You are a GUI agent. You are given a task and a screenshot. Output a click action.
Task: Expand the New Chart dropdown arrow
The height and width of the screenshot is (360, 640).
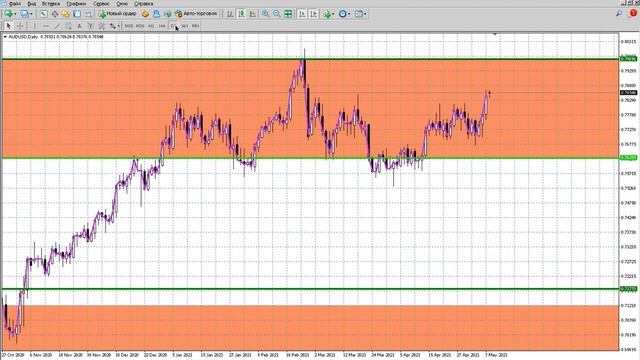pos(15,14)
